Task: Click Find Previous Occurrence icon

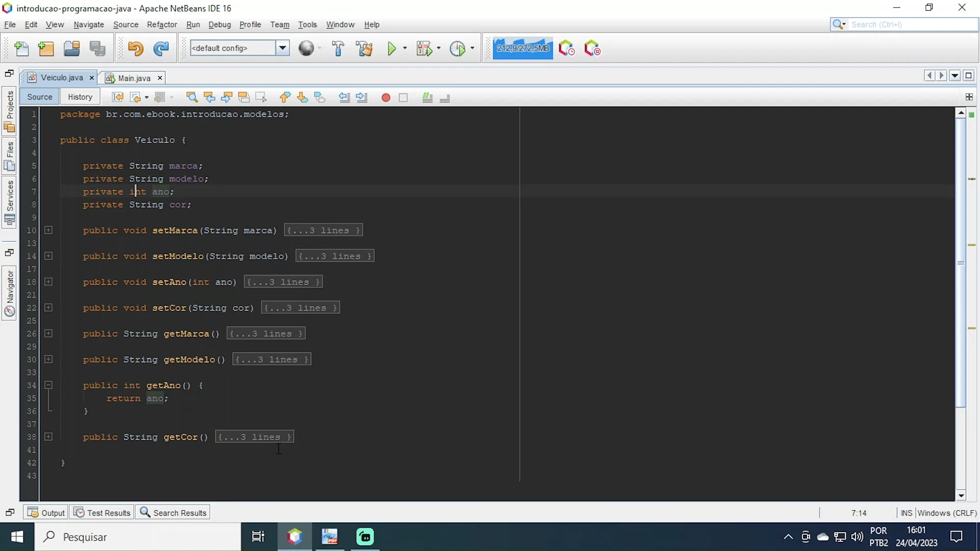Action: pos(209,97)
